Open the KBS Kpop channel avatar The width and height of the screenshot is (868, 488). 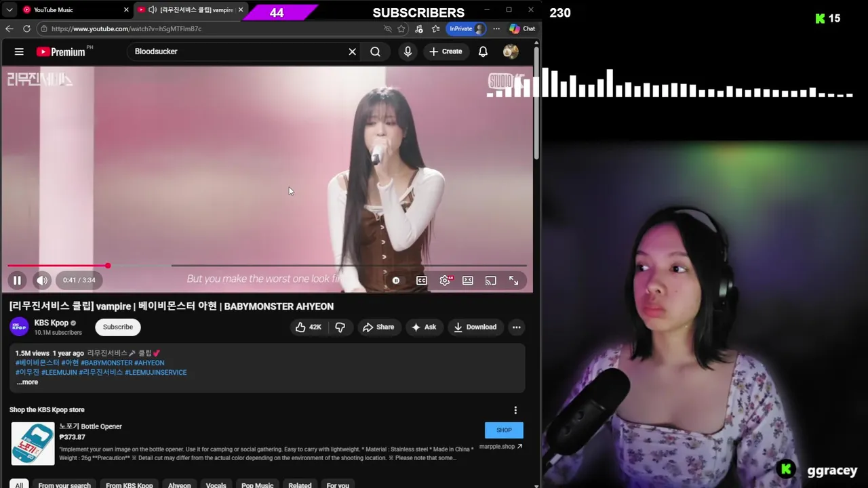tap(19, 327)
